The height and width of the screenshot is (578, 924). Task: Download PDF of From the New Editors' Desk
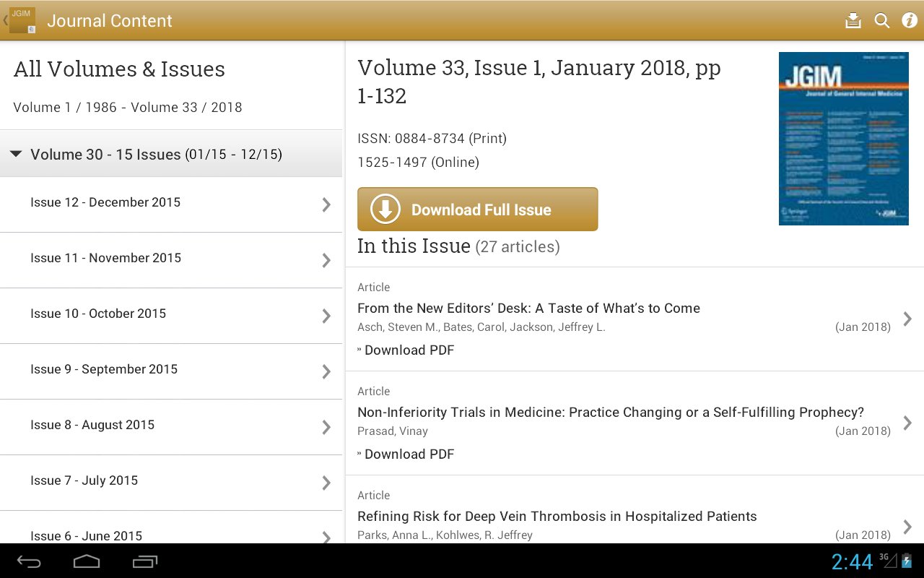409,350
